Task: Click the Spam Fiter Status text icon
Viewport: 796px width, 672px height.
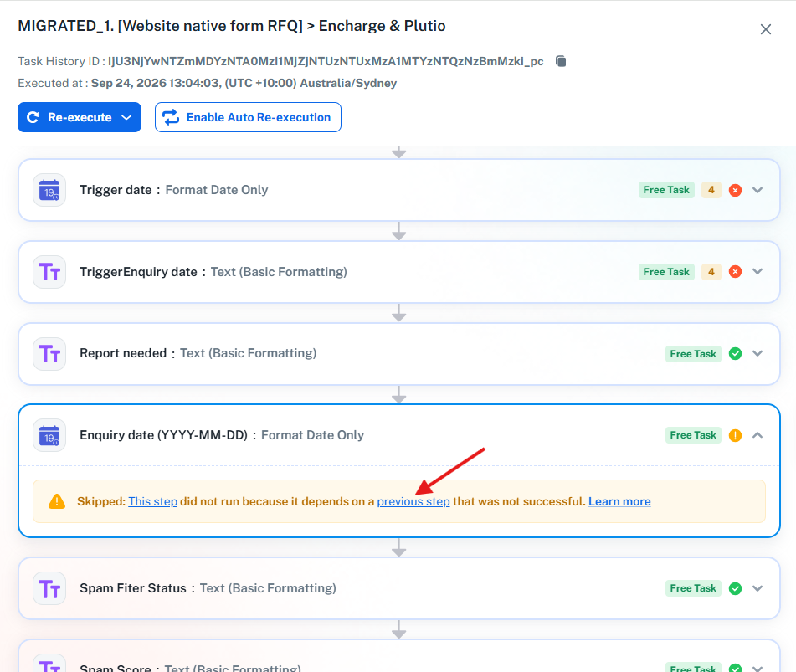Action: point(49,589)
